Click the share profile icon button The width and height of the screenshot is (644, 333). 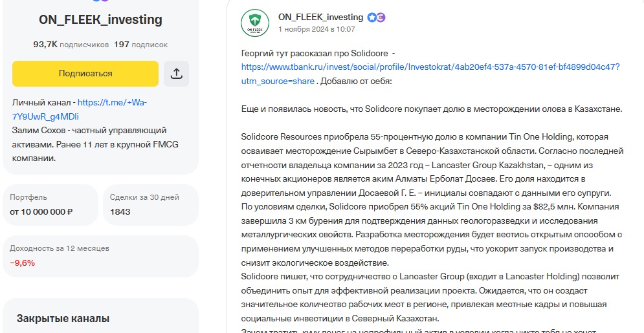[177, 74]
